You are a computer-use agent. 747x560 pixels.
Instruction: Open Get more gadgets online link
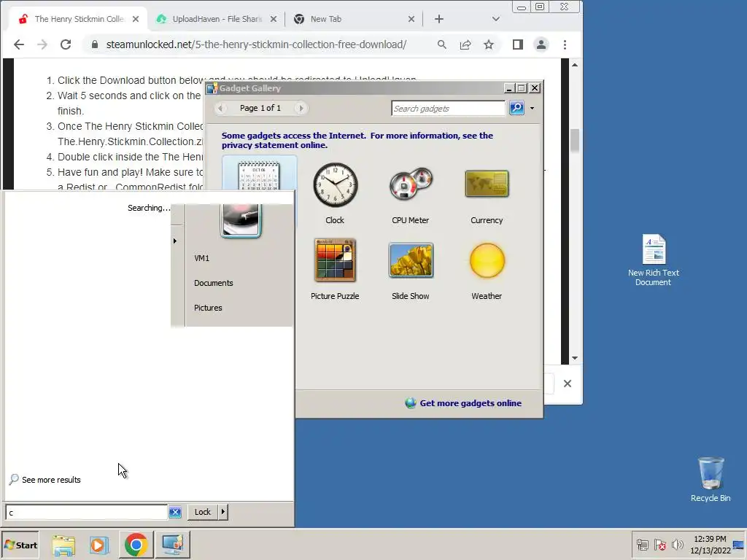[471, 403]
